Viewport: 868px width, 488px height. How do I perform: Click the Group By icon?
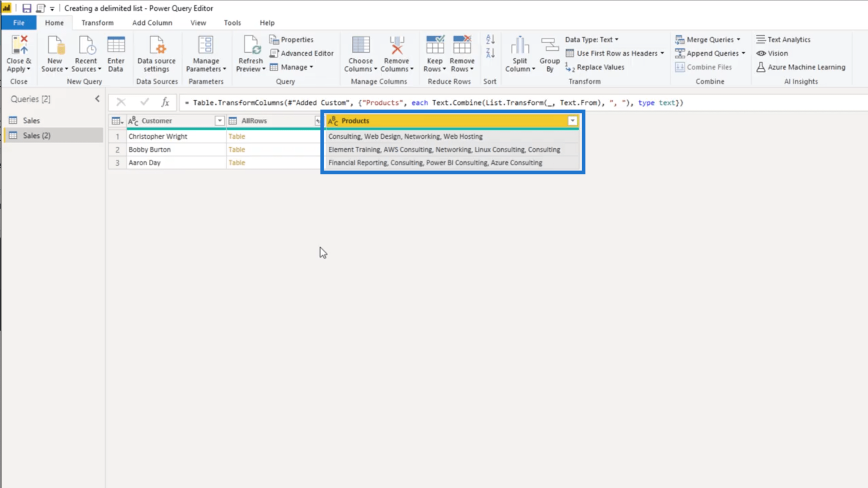click(550, 45)
